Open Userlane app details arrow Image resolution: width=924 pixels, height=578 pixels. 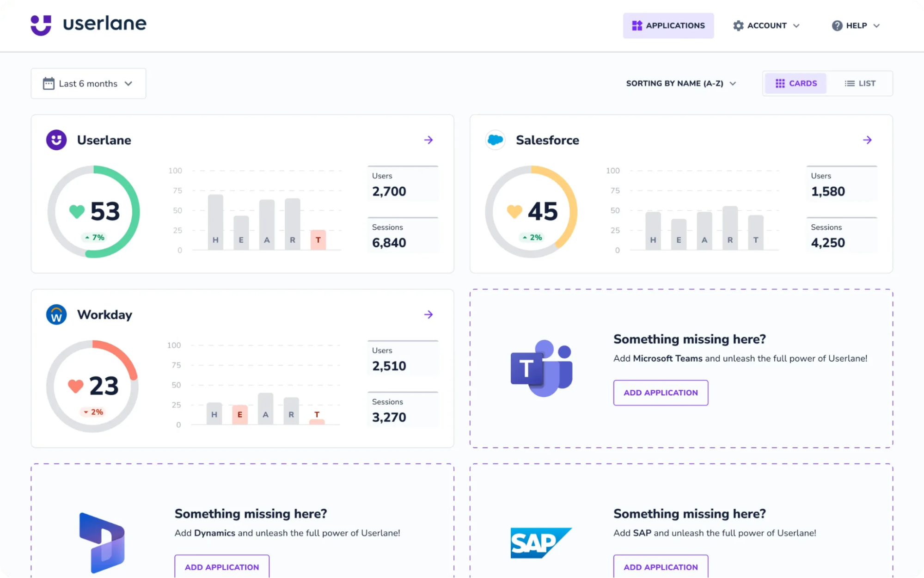point(428,140)
